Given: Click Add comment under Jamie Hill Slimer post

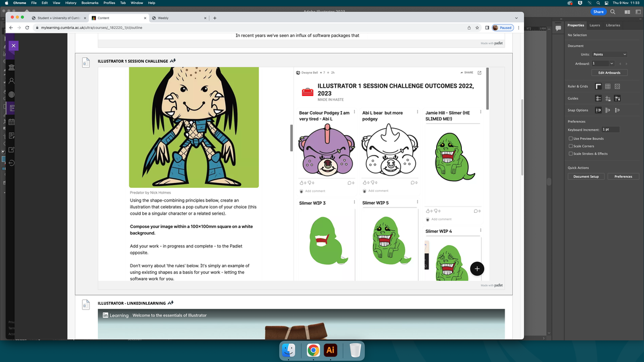Looking at the screenshot, I should (441, 219).
